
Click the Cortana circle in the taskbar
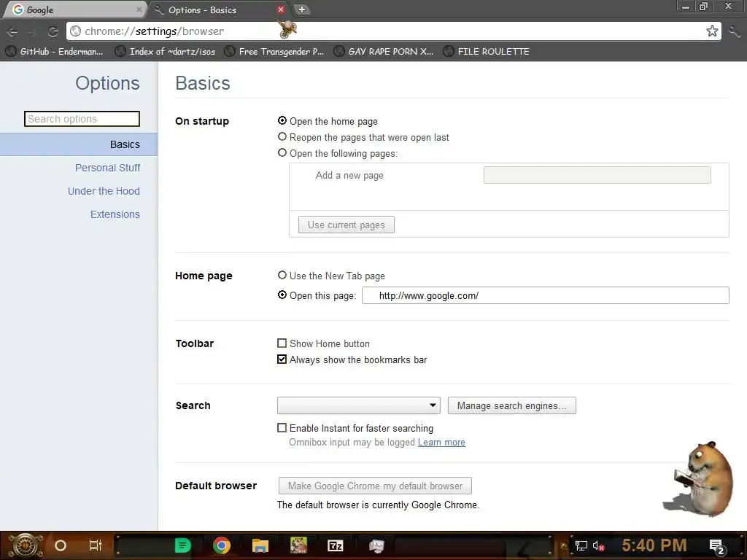[61, 545]
